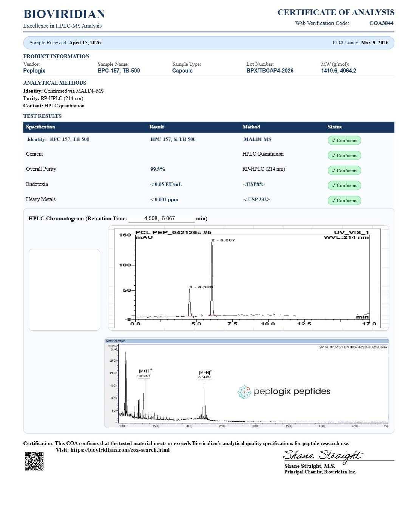Select the verification code COA3844
411x532 pixels.
tap(382, 23)
